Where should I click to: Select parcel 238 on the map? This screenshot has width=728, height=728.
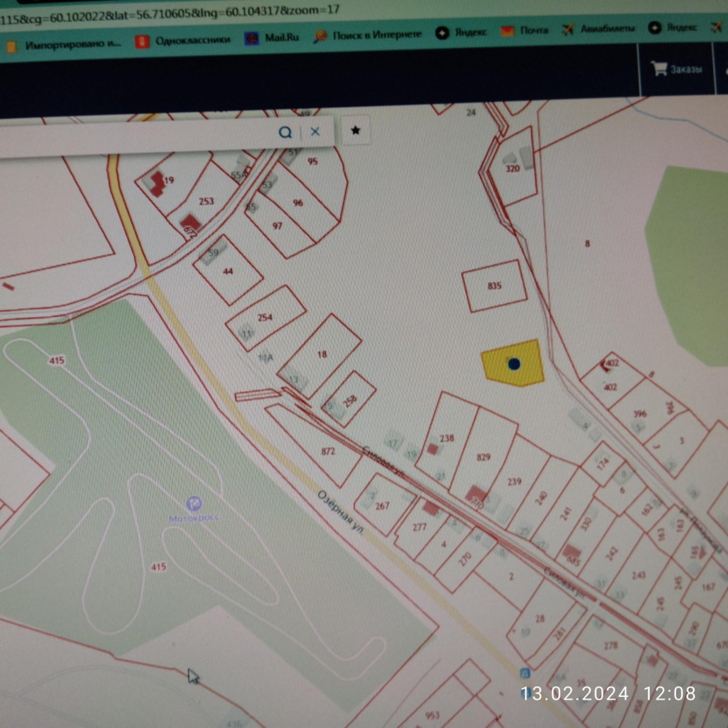(x=447, y=438)
